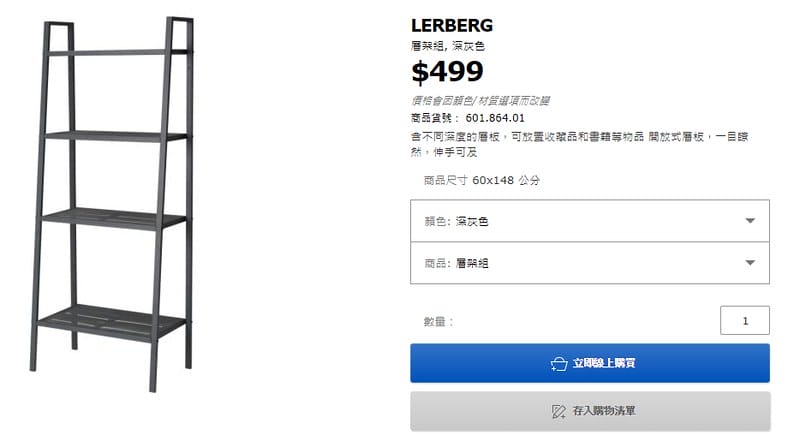This screenshot has height=435, width=800.
Task: Click the cart icon on the buy button
Action: click(558, 363)
